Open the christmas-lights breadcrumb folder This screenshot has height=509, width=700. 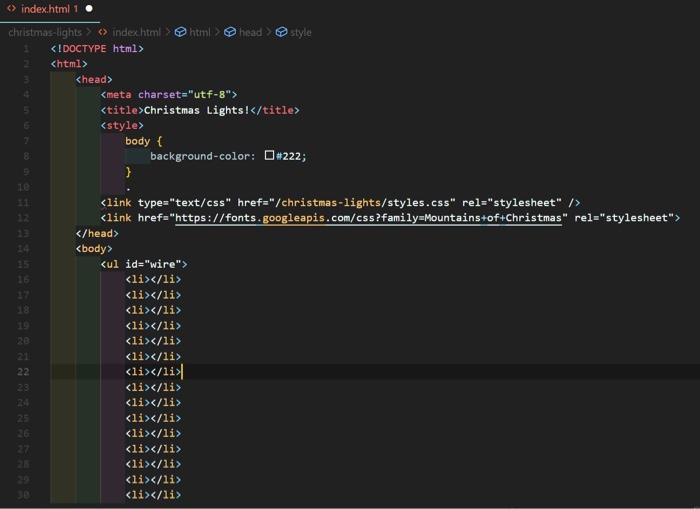coord(45,32)
